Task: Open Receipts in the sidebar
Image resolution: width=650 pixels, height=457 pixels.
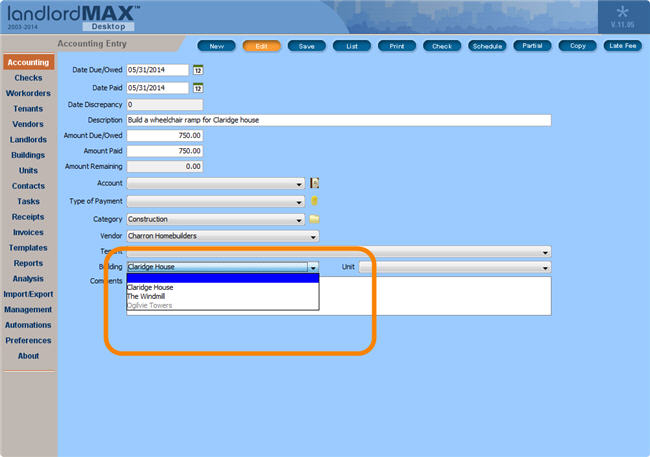Action: point(28,217)
